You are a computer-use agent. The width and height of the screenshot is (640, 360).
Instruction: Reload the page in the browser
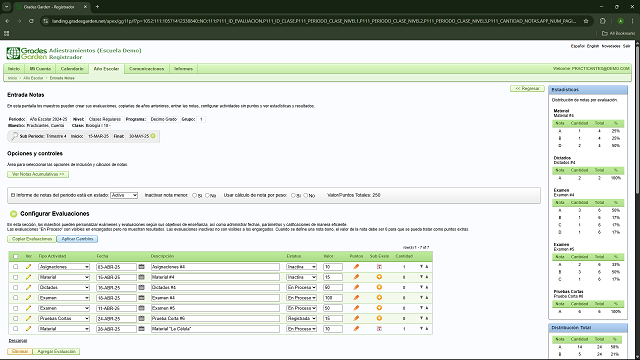point(31,21)
